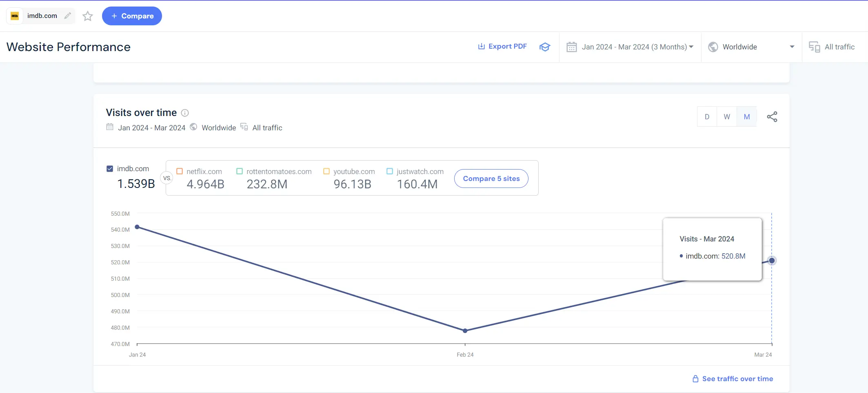Open the Jan 2024 - Mar 2024 date range dropdown

[x=630, y=47]
